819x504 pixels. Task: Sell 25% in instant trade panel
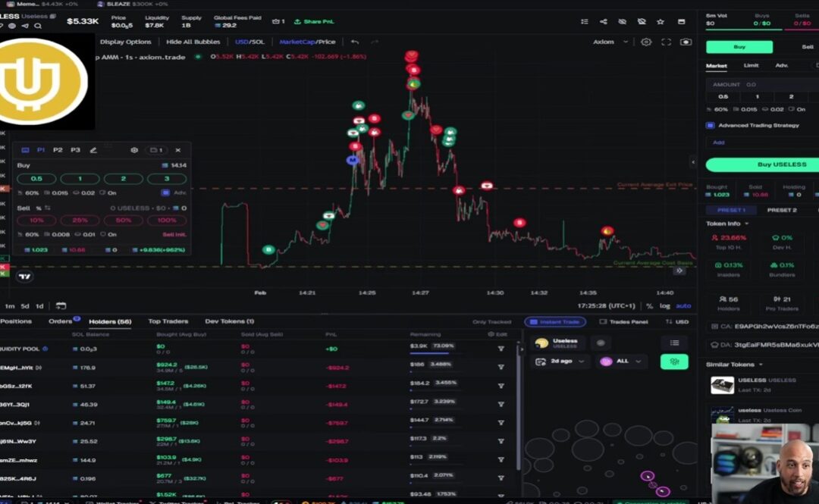(x=80, y=221)
